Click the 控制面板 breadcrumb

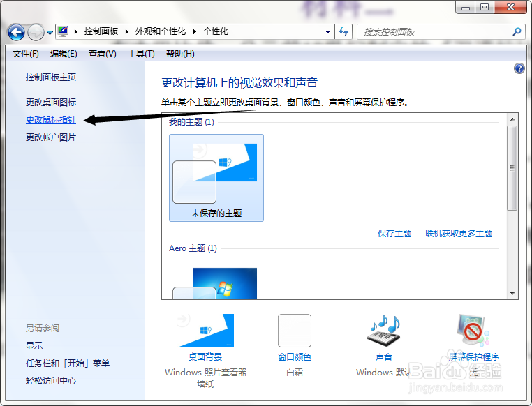point(101,31)
